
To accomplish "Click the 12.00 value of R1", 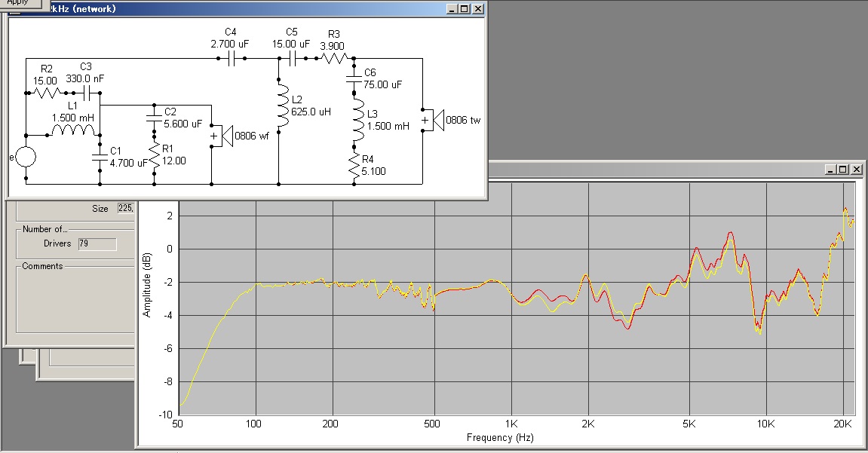I will pos(173,161).
